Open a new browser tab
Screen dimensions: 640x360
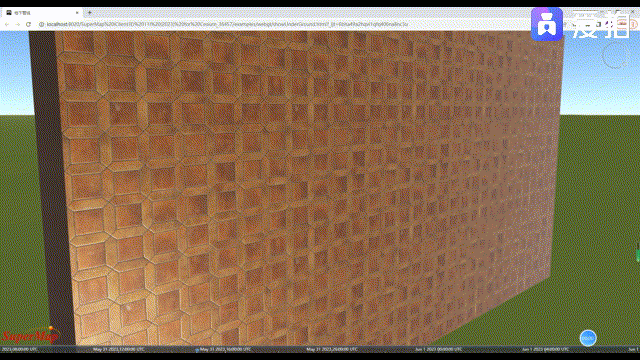pyautogui.click(x=90, y=13)
